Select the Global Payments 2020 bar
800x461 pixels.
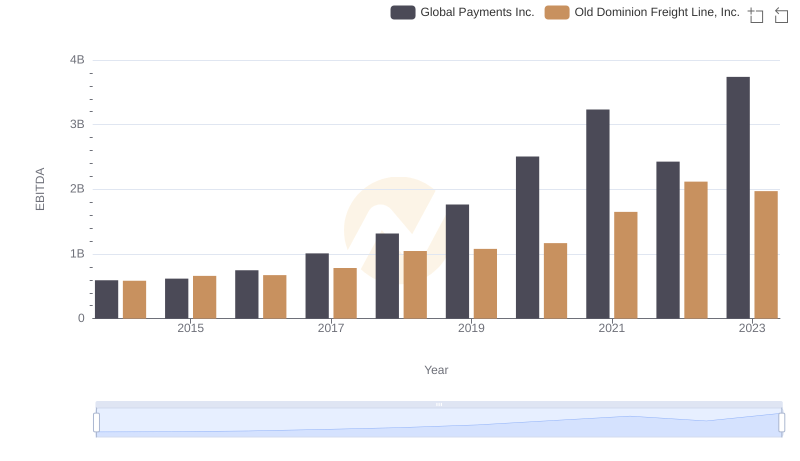tap(528, 238)
